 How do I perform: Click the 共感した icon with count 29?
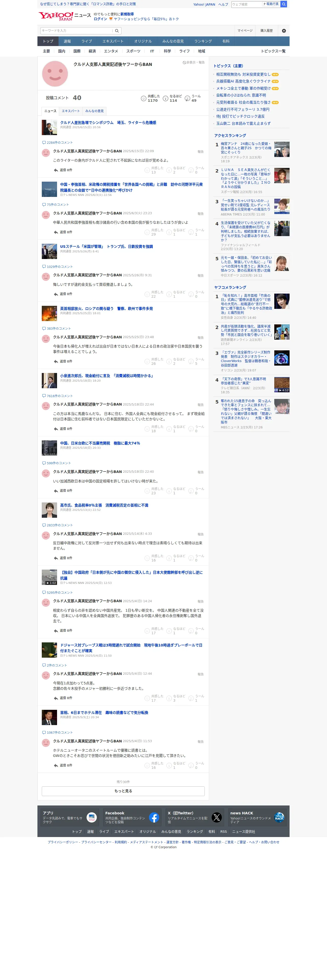[x=147, y=233]
